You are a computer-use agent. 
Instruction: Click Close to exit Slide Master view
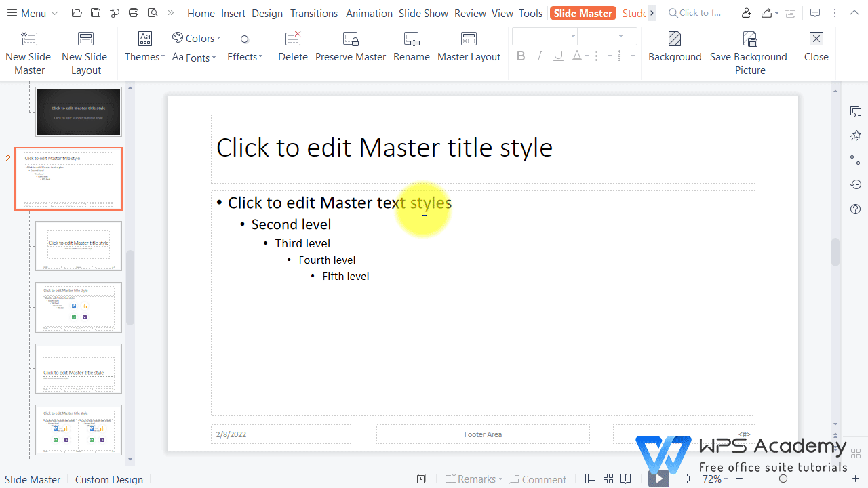816,46
